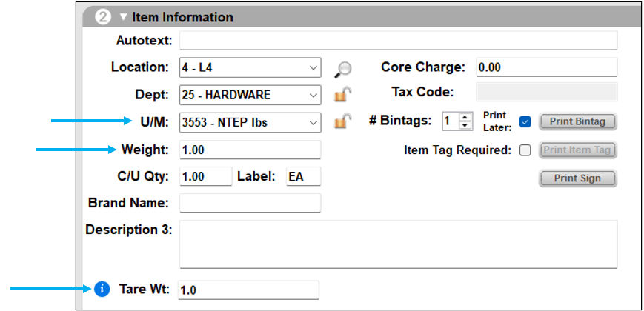The image size is (644, 311).
Task: Click into the Autotext field
Action: pyautogui.click(x=398, y=40)
